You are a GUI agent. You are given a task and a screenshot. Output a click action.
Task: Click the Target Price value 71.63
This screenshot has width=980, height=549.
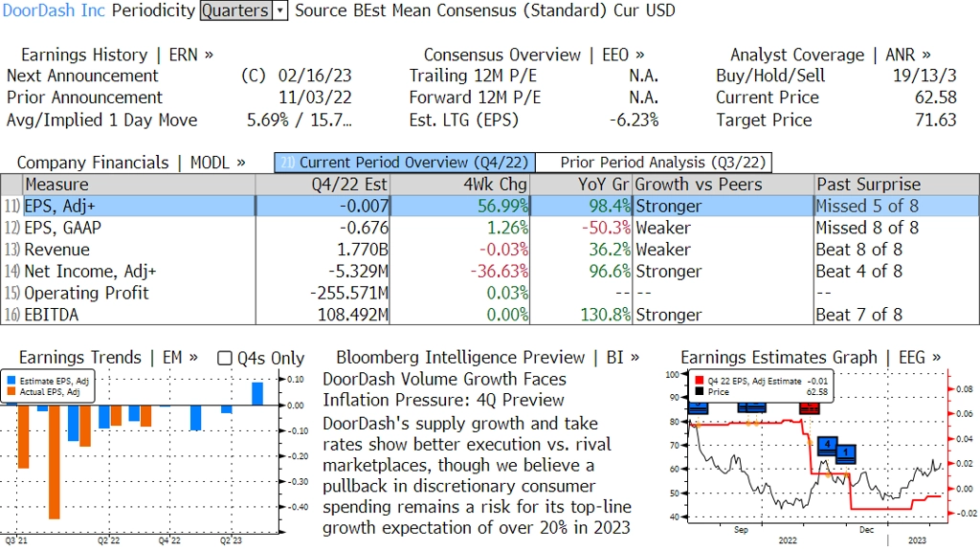coord(936,120)
